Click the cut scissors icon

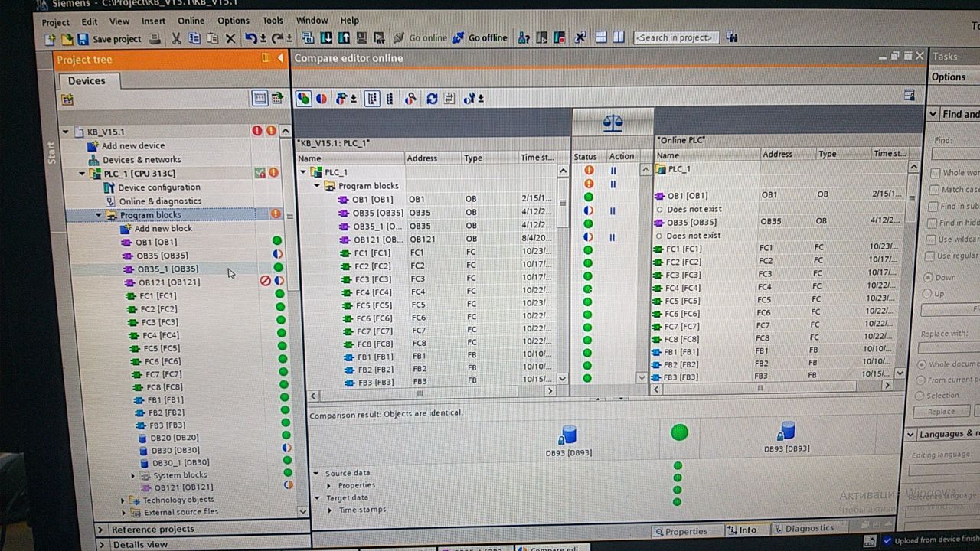click(177, 38)
